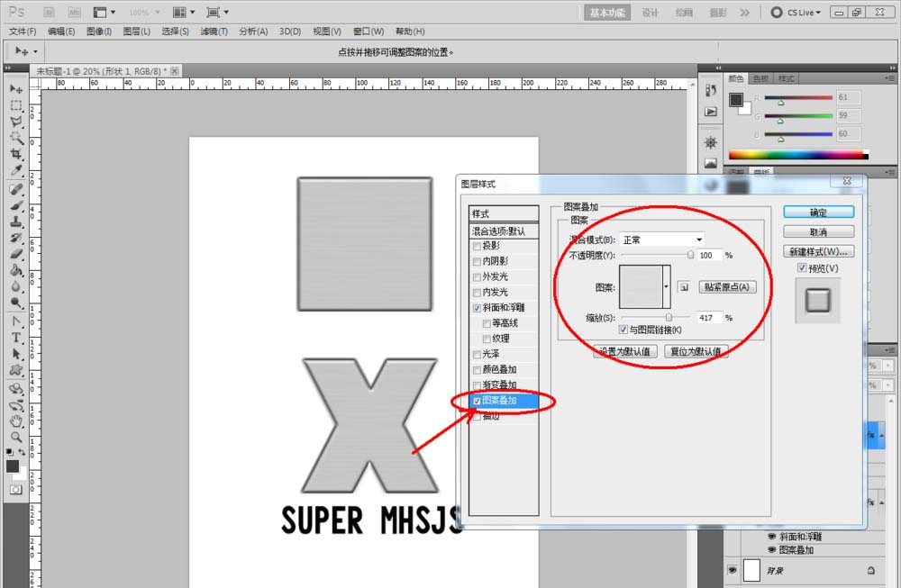Enable the 外发光 (Outer Glow) checkbox

pyautogui.click(x=477, y=277)
